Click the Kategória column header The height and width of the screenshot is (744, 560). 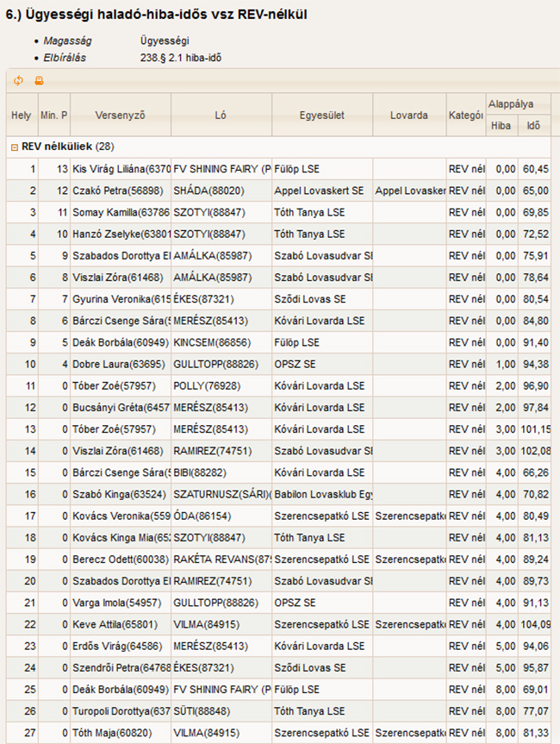point(465,116)
